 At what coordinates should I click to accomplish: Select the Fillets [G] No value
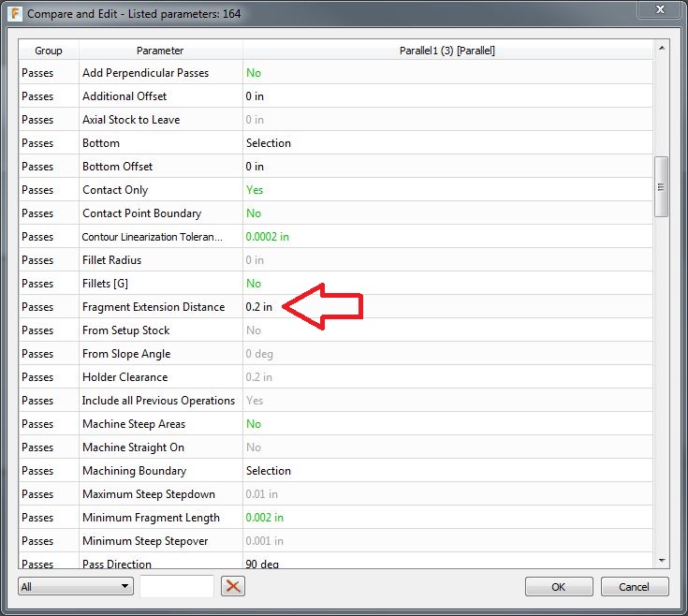pyautogui.click(x=254, y=284)
